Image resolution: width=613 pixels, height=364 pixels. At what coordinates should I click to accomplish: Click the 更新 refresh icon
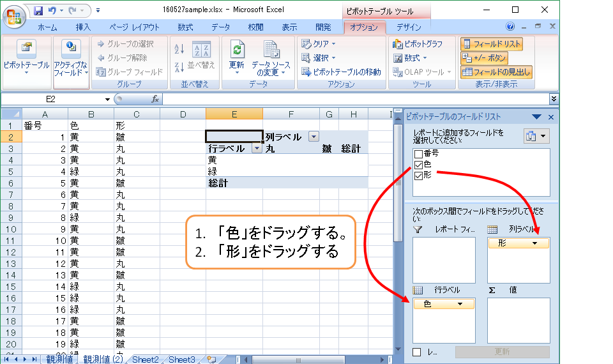[x=237, y=51]
